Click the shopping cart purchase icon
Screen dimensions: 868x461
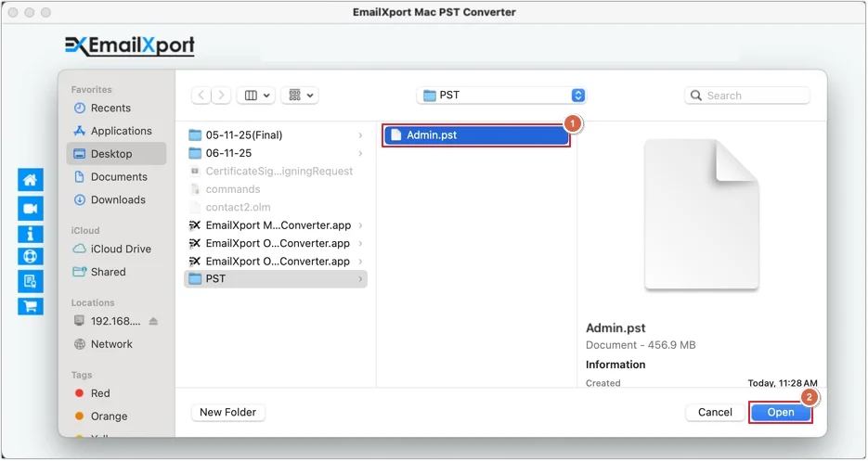click(30, 304)
